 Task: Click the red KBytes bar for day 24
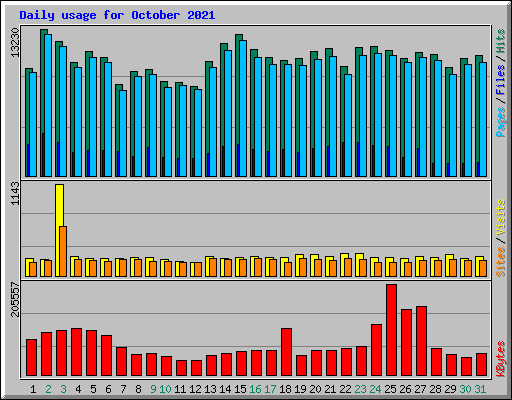coord(376,350)
